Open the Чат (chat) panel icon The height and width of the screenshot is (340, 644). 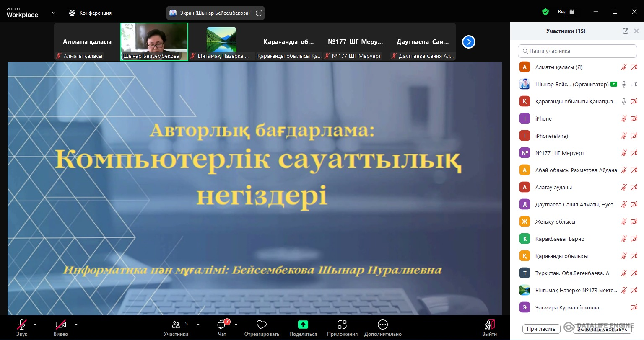[222, 325]
